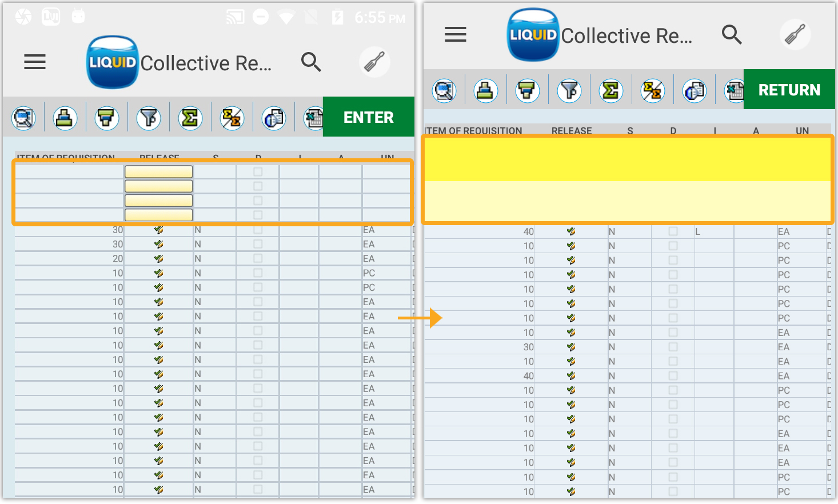Click Sort Descending icon in right screen toolbar

(x=527, y=91)
